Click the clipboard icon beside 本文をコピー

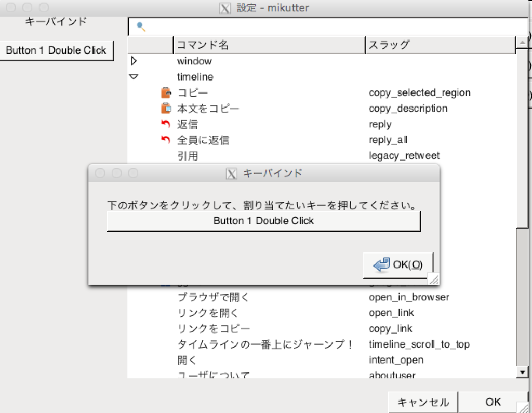tap(166, 108)
